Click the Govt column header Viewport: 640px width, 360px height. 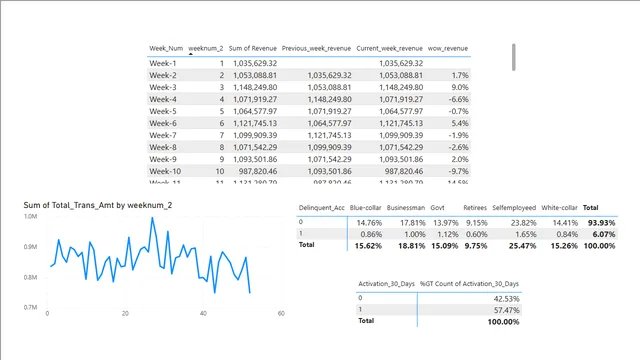click(437, 208)
